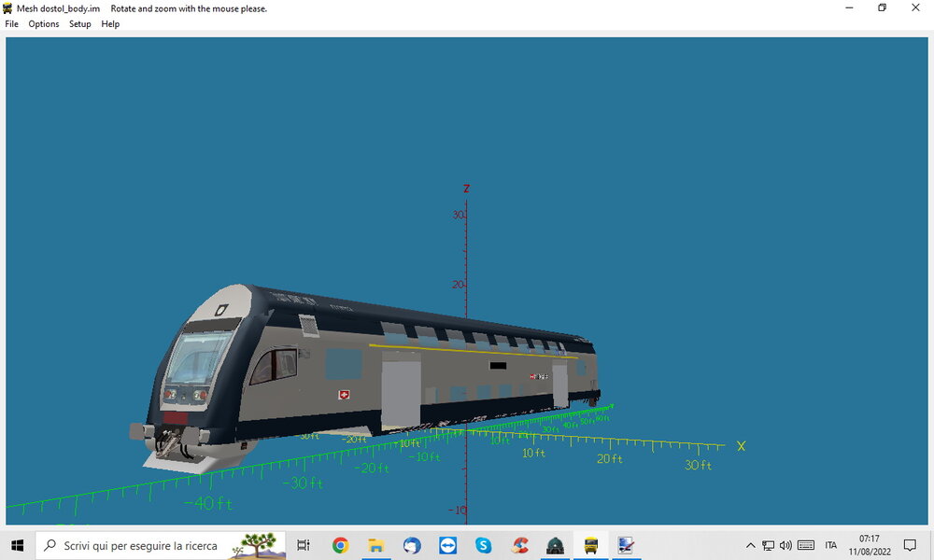Viewport: 934px width, 560px height.
Task: Open the Help menu
Action: (x=110, y=24)
